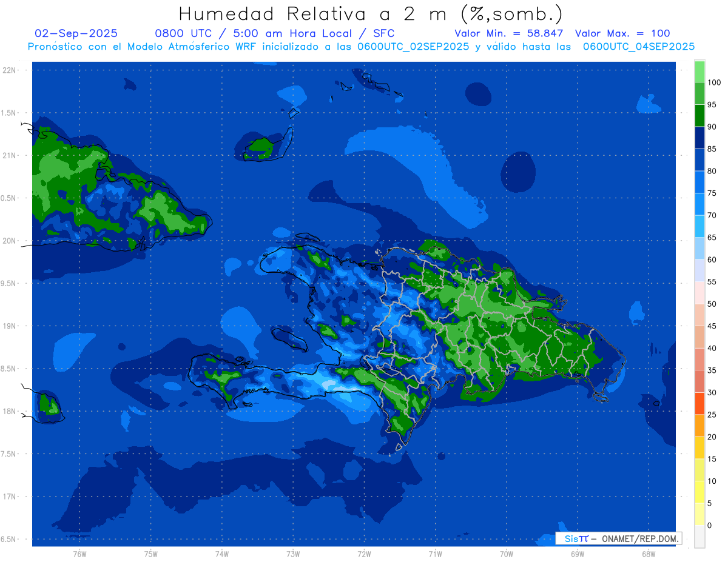The image size is (728, 562).
Task: Select the 70W longitude label
Action: [506, 554]
